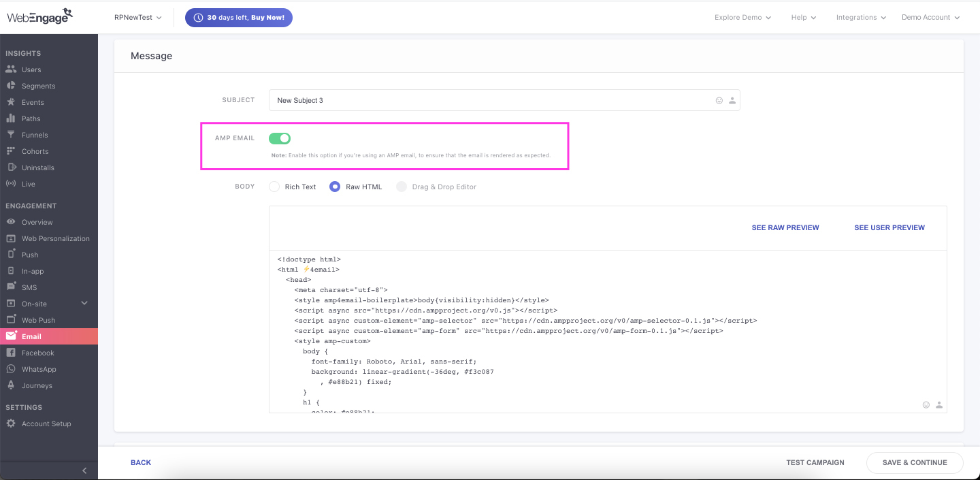This screenshot has width=980, height=480.
Task: Click the emoji icon in HTML body editor
Action: (x=926, y=405)
